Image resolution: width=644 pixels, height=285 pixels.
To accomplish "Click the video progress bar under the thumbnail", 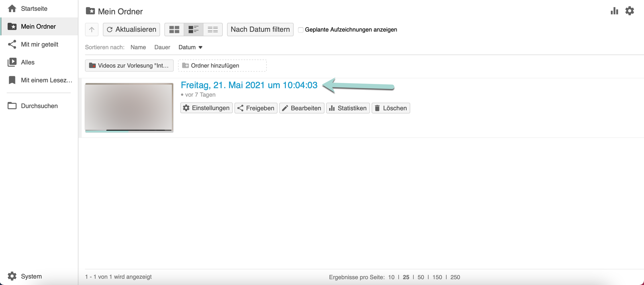I will tap(129, 131).
